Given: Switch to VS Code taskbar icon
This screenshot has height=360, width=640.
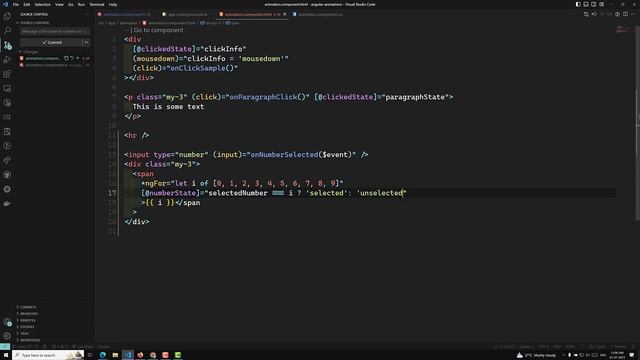Looking at the screenshot, I should (x=128, y=355).
